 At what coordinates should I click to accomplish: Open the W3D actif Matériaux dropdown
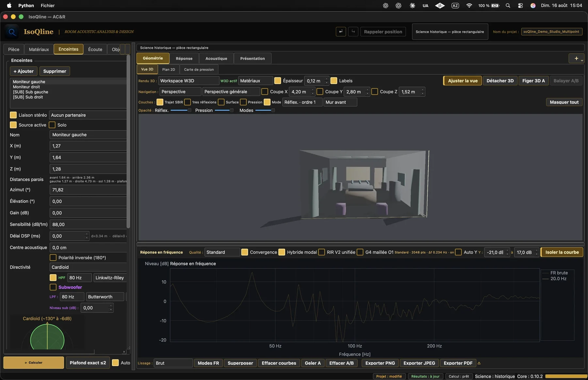255,81
